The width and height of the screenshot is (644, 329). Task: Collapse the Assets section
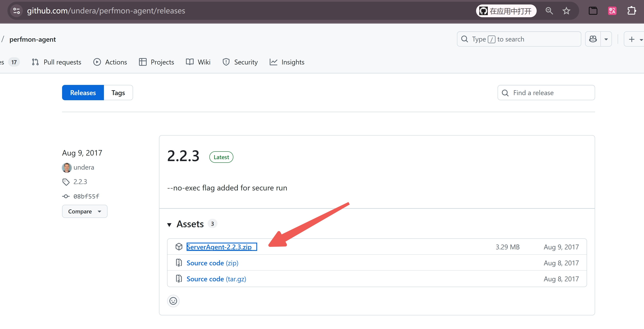coord(169,225)
